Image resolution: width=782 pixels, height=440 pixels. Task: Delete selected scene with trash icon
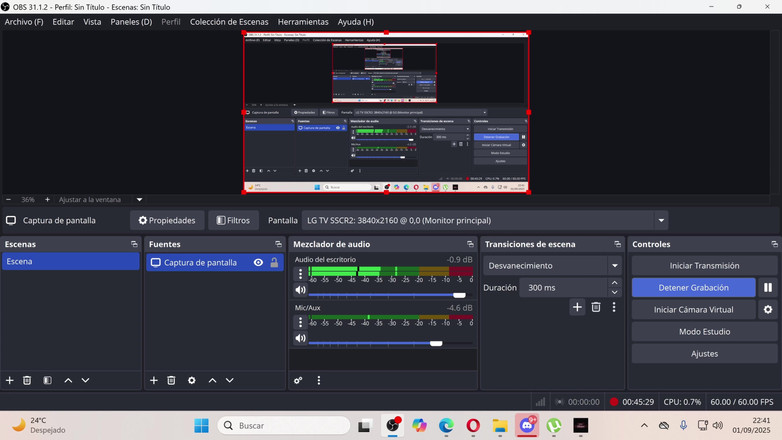tap(27, 380)
